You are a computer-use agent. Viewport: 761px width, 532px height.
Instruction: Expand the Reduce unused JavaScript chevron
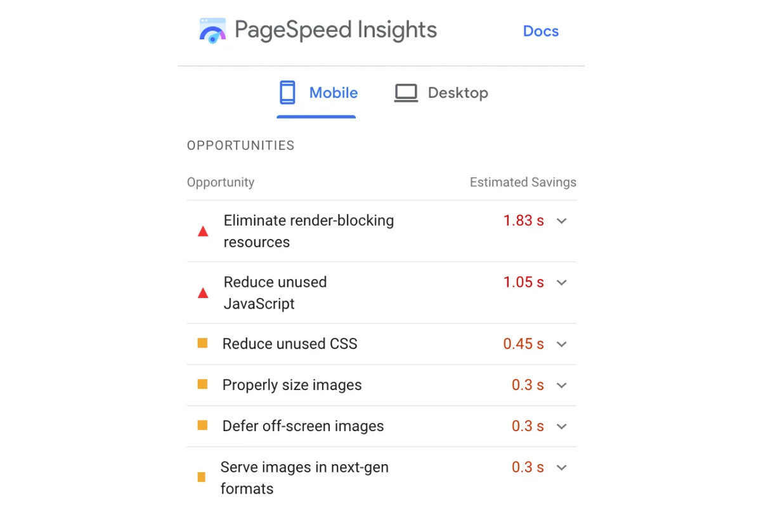561,282
